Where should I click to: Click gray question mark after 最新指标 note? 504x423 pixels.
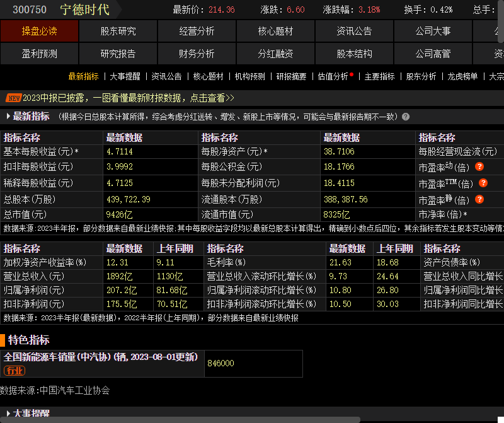tap(406, 117)
